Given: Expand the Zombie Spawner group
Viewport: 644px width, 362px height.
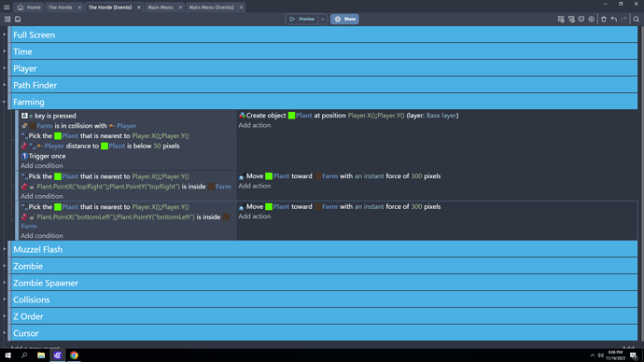Looking at the screenshot, I should point(5,283).
